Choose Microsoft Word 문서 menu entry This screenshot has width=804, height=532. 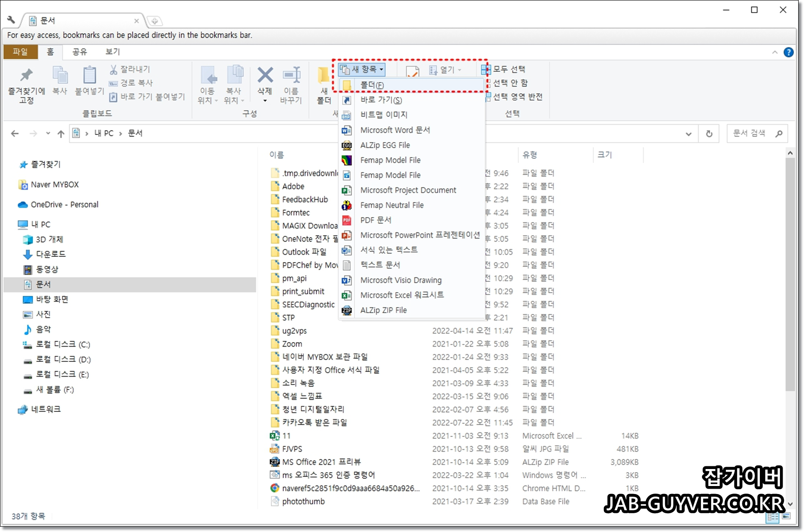point(411,130)
